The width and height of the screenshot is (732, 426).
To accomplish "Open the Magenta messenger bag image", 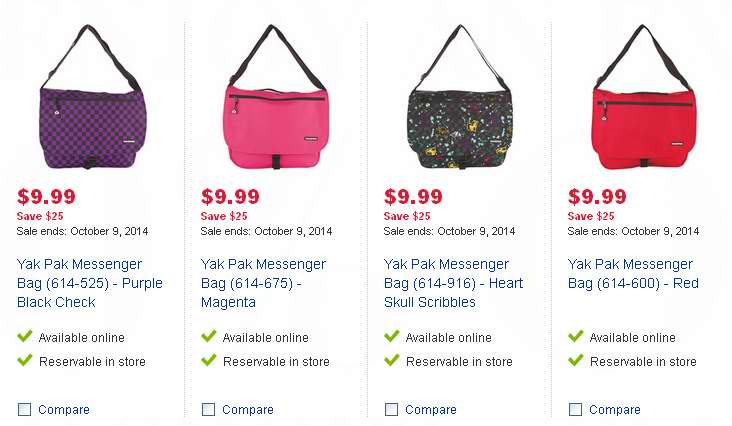I will (276, 97).
